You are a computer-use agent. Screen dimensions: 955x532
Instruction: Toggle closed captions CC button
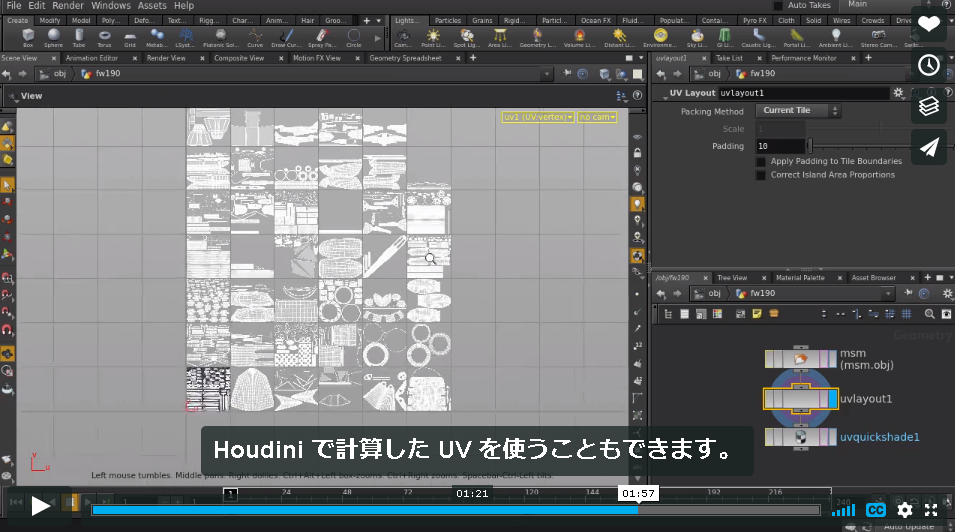(x=876, y=509)
